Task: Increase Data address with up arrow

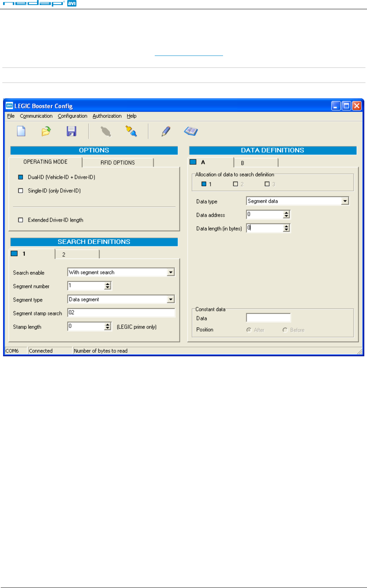Action: [286, 212]
